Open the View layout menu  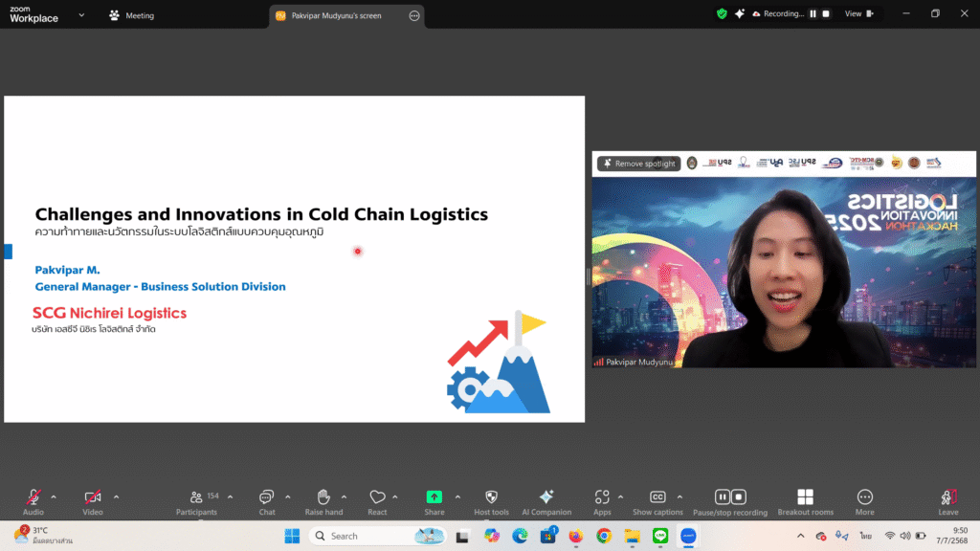point(859,13)
